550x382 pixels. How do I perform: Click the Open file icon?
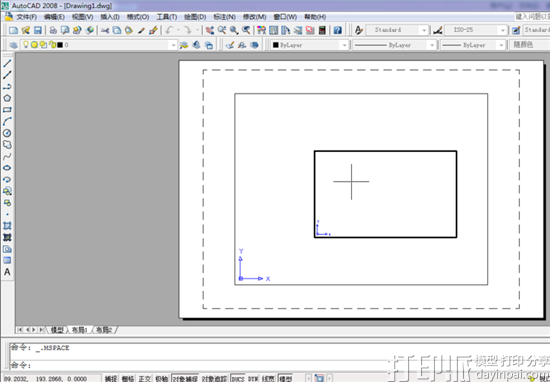26,30
